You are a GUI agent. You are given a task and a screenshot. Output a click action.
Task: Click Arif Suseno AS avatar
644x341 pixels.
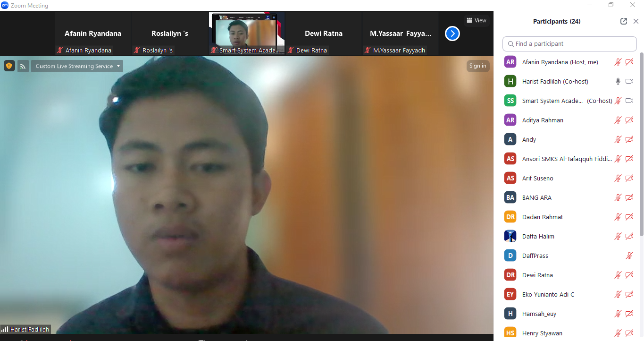pos(510,178)
